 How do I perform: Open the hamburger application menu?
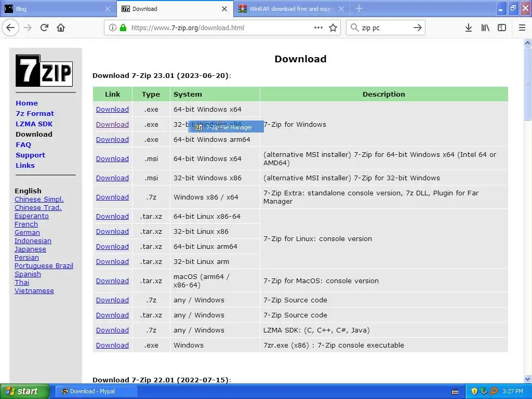[522, 28]
